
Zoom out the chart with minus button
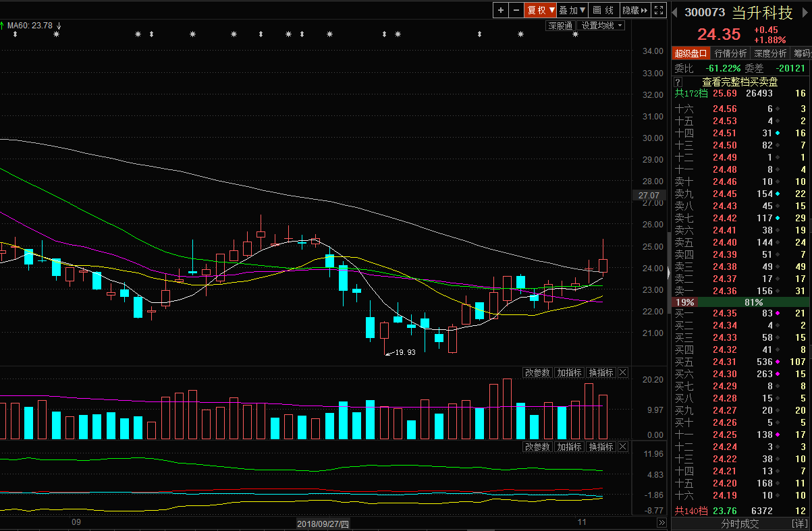tap(516, 10)
